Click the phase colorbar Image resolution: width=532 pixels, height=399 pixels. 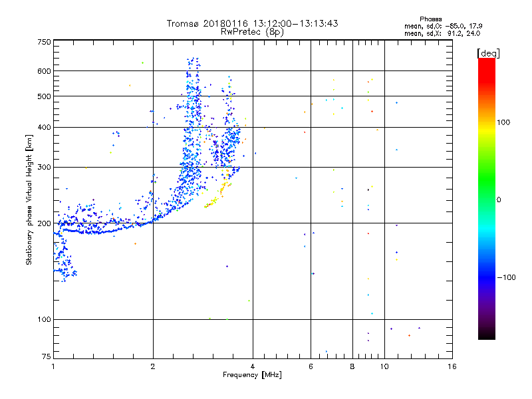coord(487,198)
